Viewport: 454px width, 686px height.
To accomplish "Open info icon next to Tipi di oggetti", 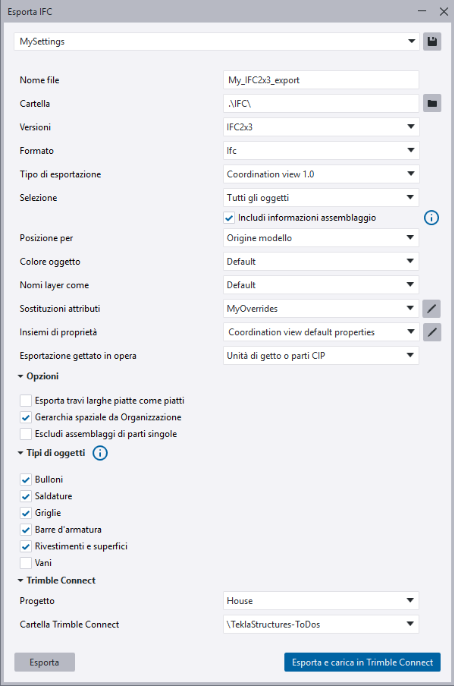I will [x=100, y=453].
